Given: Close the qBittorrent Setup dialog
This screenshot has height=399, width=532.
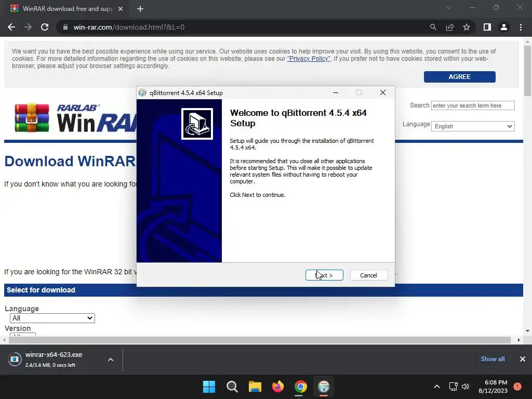Looking at the screenshot, I should pyautogui.click(x=383, y=92).
